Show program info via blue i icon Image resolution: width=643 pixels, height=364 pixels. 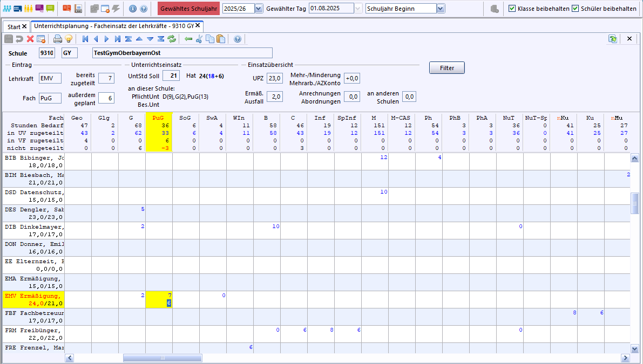coord(132,8)
